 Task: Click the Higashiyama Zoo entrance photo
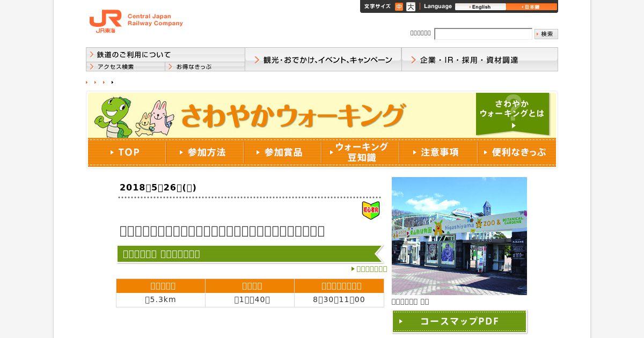click(459, 236)
